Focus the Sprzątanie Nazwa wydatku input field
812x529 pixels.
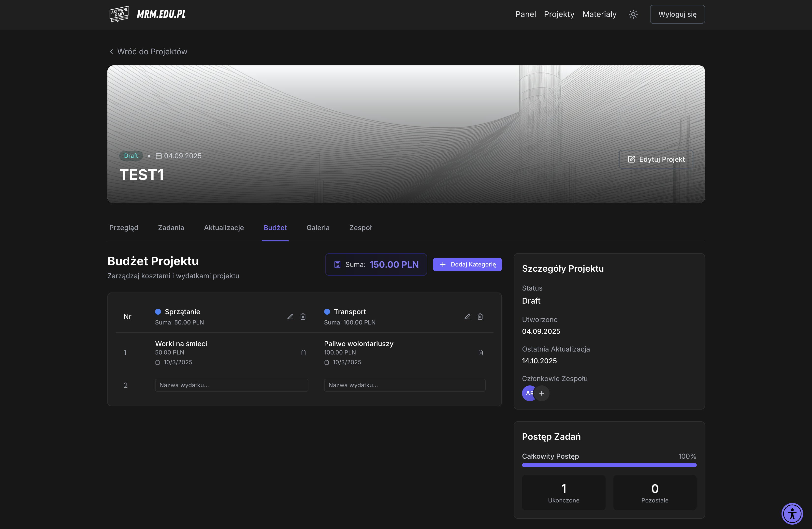point(231,385)
